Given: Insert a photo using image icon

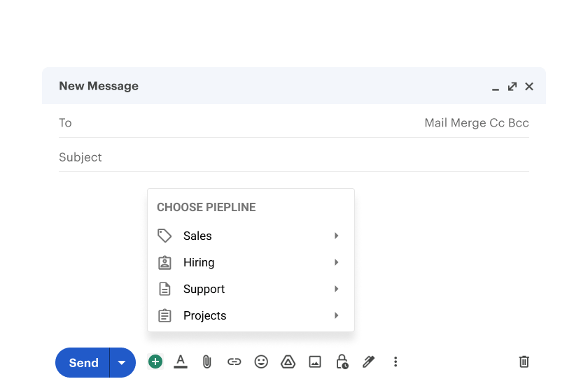Looking at the screenshot, I should [314, 362].
